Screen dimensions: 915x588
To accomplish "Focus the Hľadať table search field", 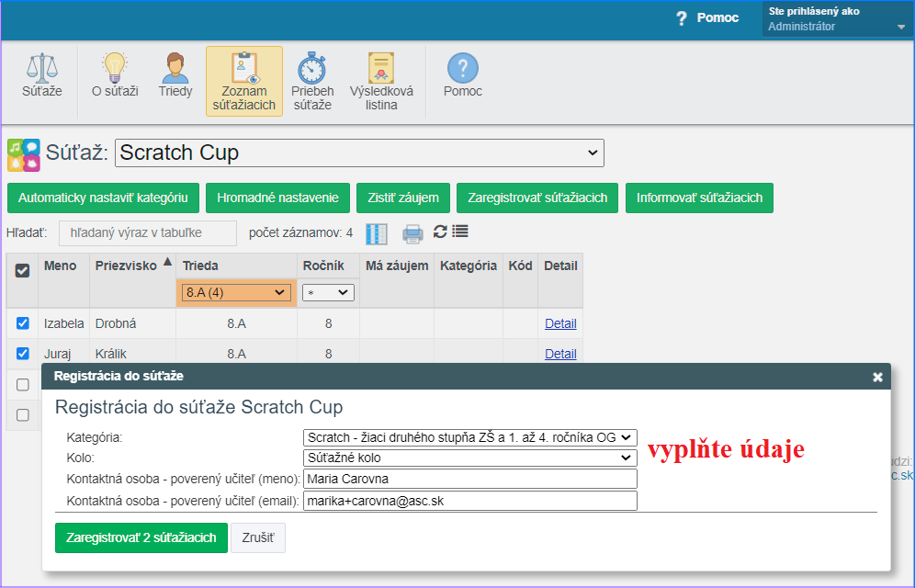I will point(148,232).
